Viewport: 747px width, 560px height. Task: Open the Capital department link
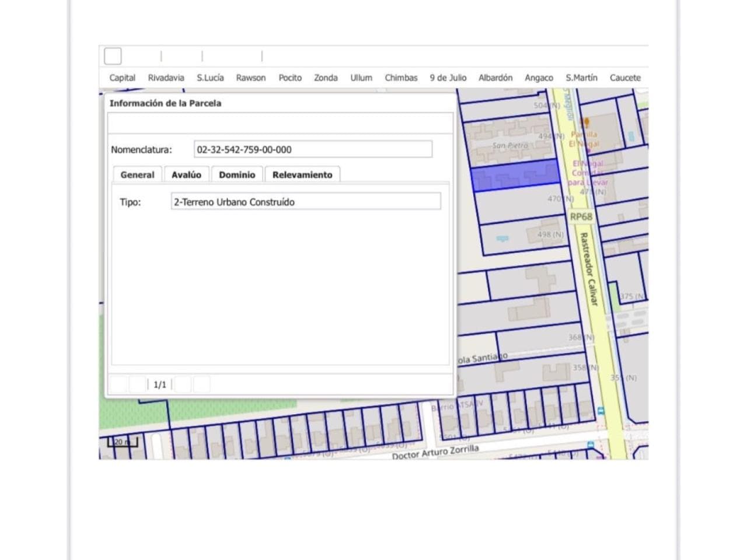pos(123,78)
